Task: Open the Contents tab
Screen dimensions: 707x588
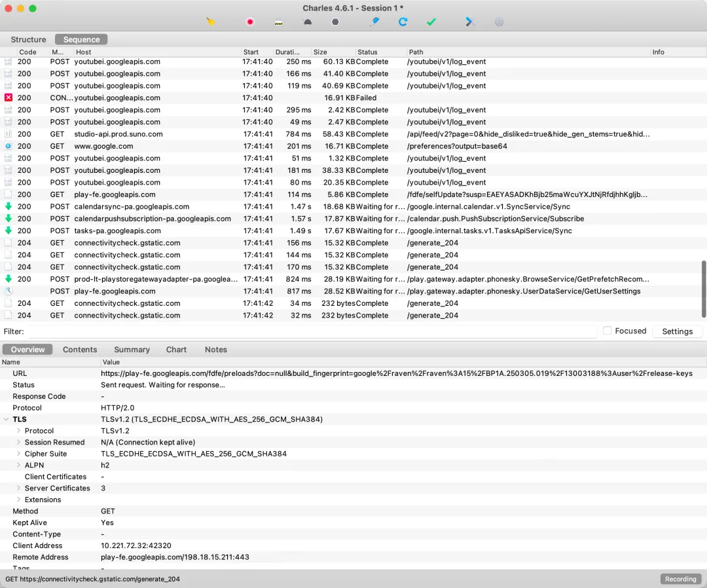Action: pyautogui.click(x=80, y=350)
